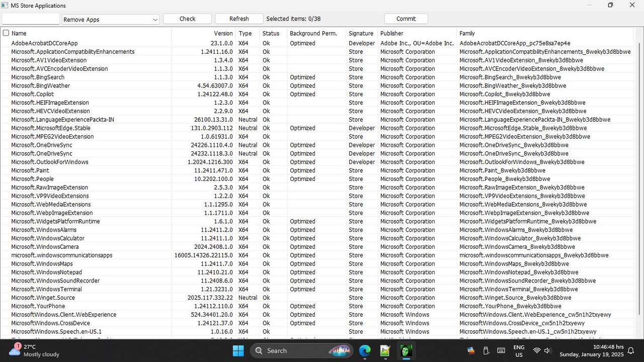Toggle the select-all checkbox beside Name
The width and height of the screenshot is (644, 362).
[x=5, y=33]
